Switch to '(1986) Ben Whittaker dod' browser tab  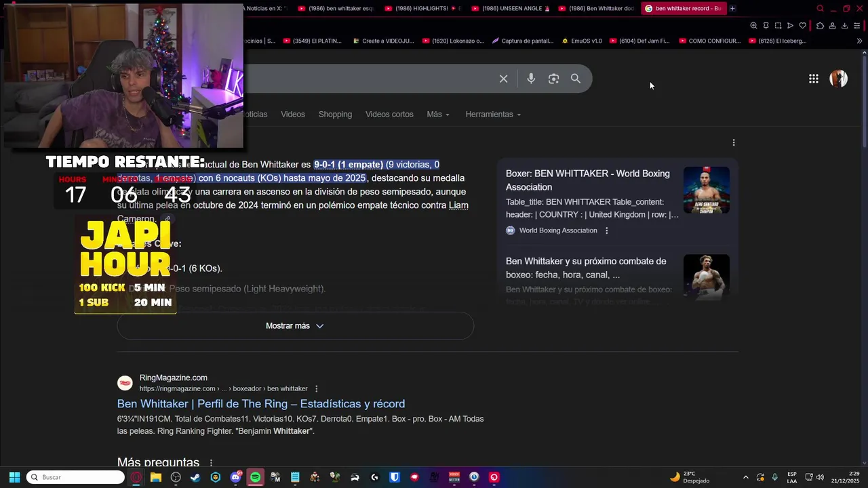click(x=595, y=8)
